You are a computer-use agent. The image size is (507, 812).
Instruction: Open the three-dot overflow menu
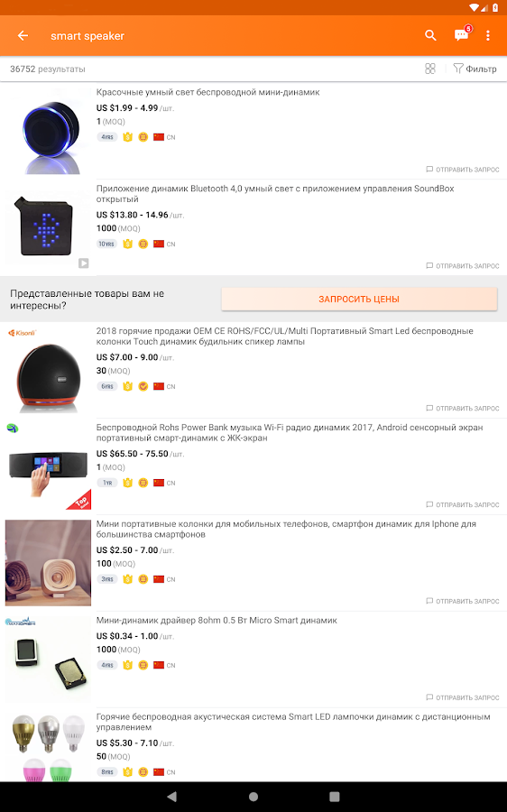(x=488, y=35)
